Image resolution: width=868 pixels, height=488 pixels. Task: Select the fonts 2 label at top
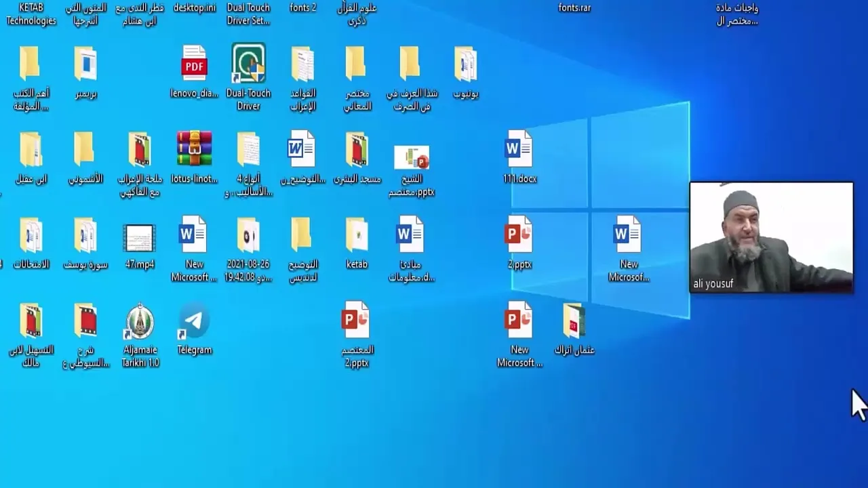coord(303,8)
